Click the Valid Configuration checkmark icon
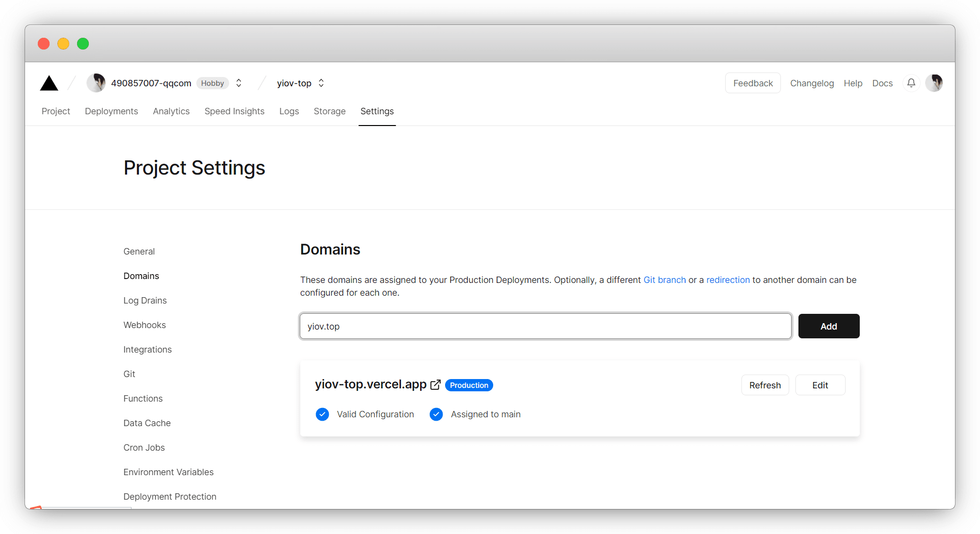 click(322, 414)
